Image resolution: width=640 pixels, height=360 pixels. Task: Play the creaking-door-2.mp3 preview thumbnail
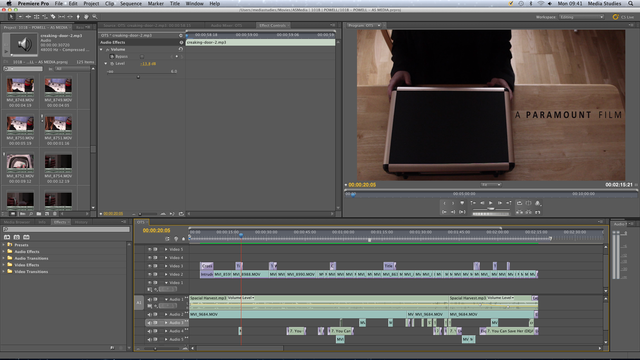click(x=6, y=51)
